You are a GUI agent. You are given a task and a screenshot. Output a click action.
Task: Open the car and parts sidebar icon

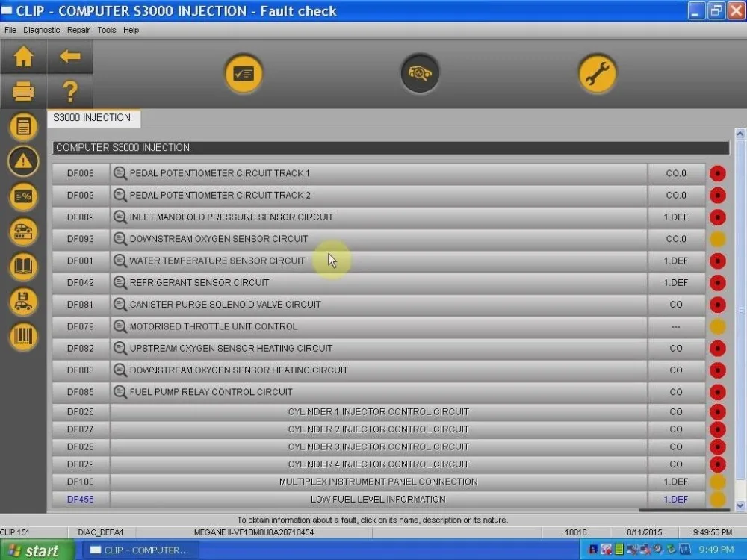[x=23, y=231]
